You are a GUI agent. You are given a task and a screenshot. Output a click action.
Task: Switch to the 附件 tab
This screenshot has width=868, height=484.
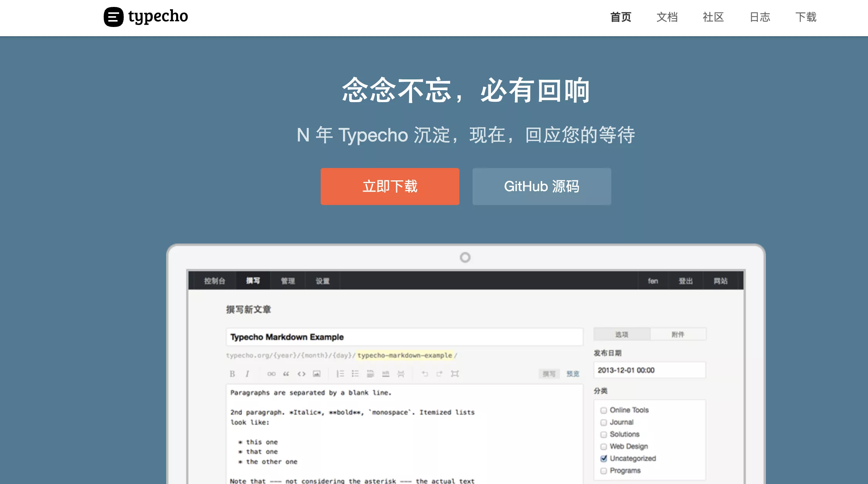(x=678, y=334)
